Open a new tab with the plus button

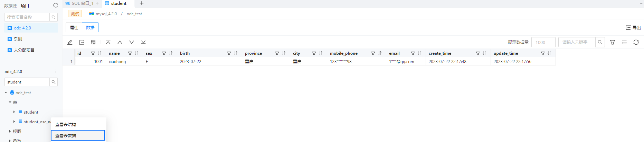pos(142,3)
